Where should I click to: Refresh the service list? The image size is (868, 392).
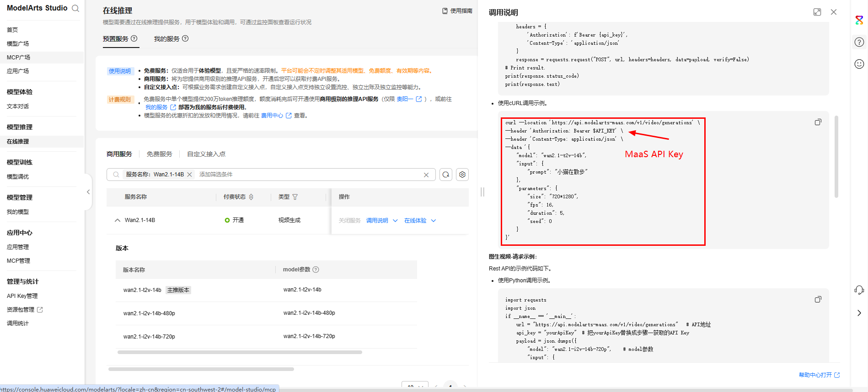(446, 175)
